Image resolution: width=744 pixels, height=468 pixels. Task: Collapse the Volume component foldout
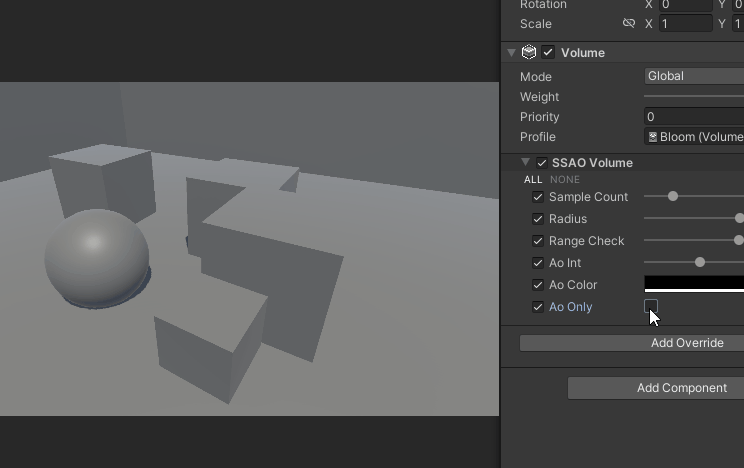click(x=511, y=53)
